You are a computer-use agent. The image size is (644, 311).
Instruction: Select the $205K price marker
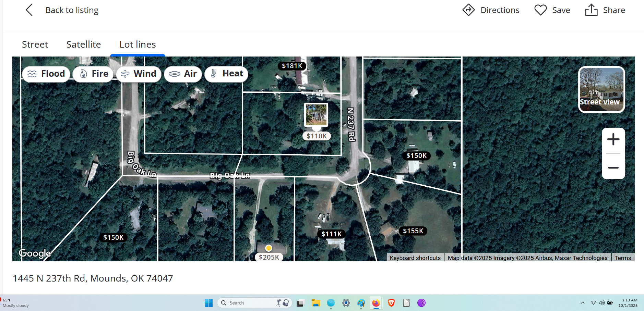(269, 257)
